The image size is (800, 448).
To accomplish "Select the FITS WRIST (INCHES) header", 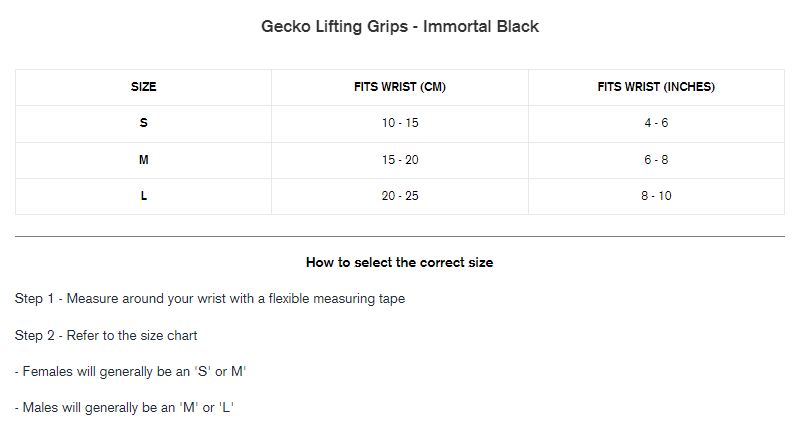I will point(656,87).
